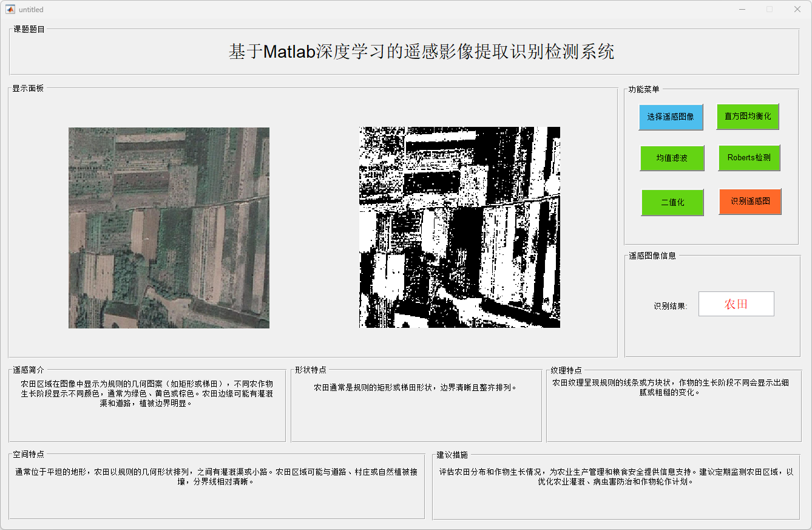Click the 形状特点 description text

click(x=415, y=387)
